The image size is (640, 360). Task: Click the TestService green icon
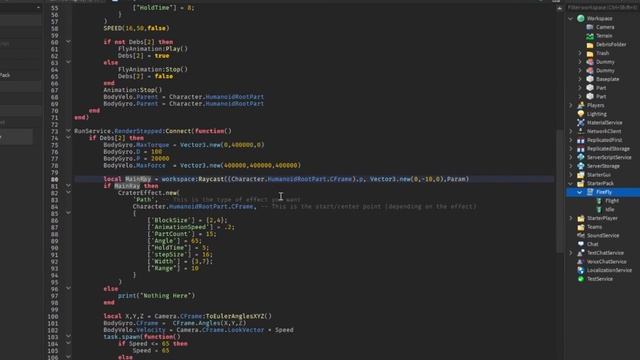point(581,279)
